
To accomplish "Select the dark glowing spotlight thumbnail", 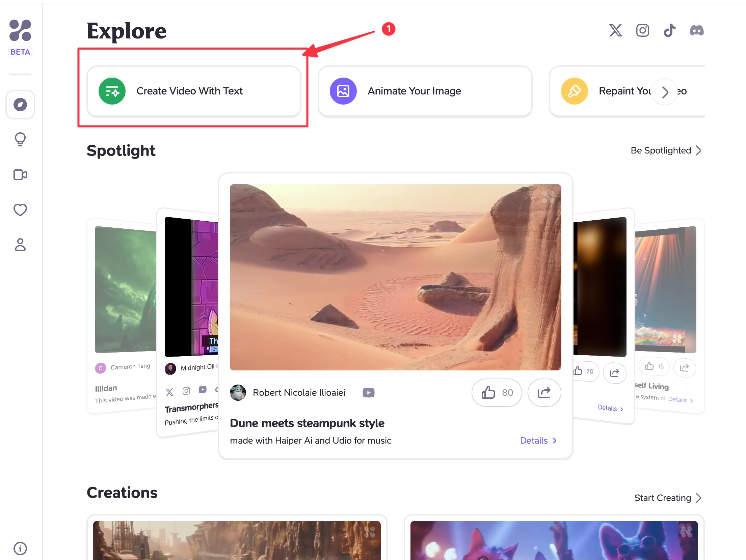I will tap(600, 287).
